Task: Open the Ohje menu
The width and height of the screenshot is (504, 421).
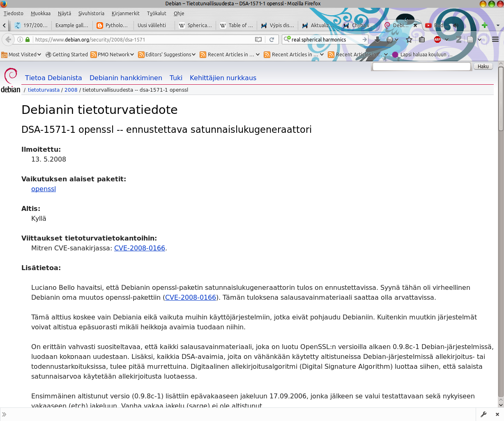Action: 179,13
